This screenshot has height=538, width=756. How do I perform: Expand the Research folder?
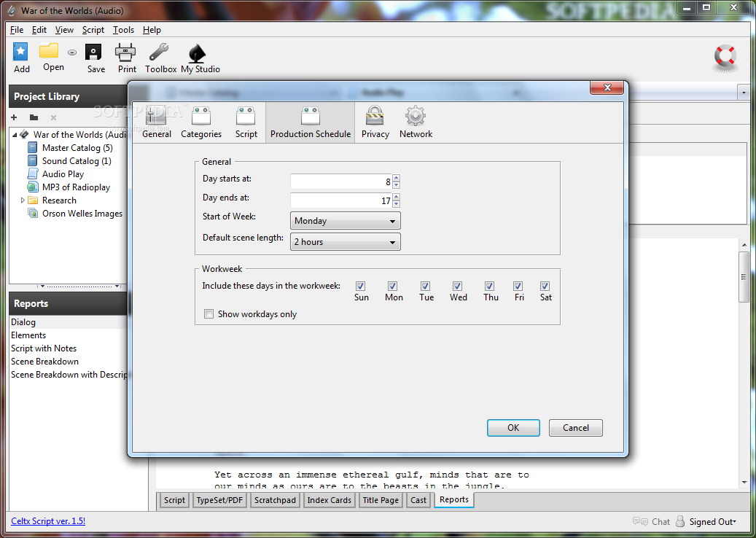coord(23,200)
